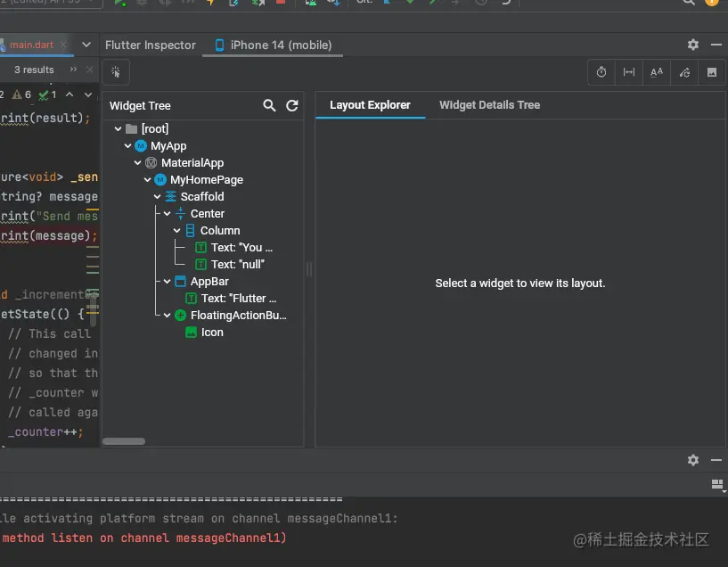The height and width of the screenshot is (567, 728).
Task: Click the widget tree horizontal scrollbar
Action: tap(124, 440)
